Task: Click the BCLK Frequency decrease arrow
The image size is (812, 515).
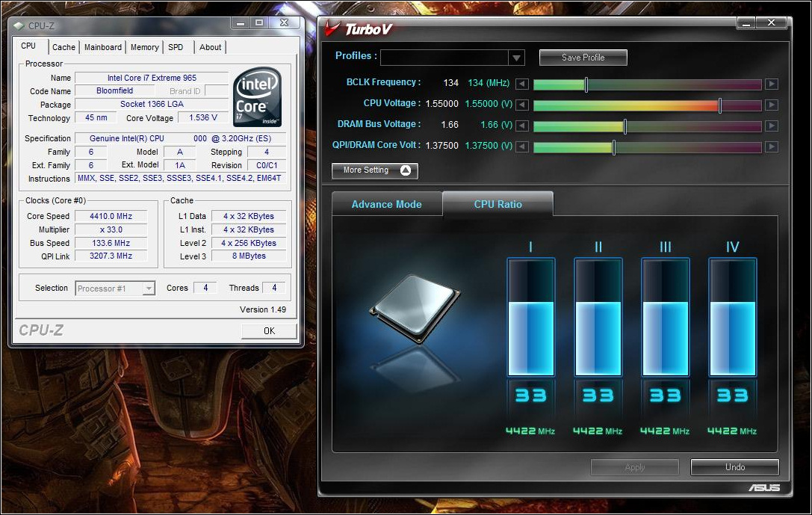Action: click(x=523, y=84)
